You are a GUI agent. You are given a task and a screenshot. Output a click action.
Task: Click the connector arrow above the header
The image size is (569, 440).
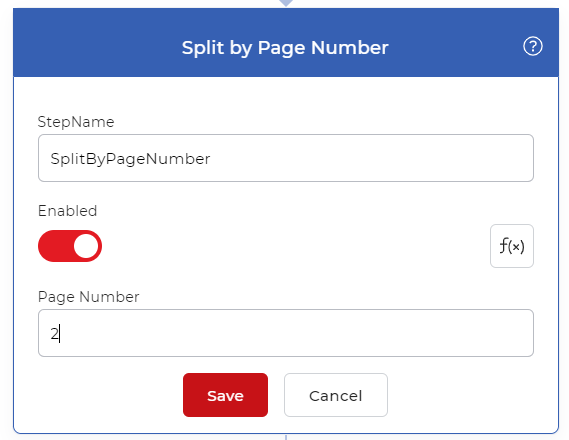(286, 3)
